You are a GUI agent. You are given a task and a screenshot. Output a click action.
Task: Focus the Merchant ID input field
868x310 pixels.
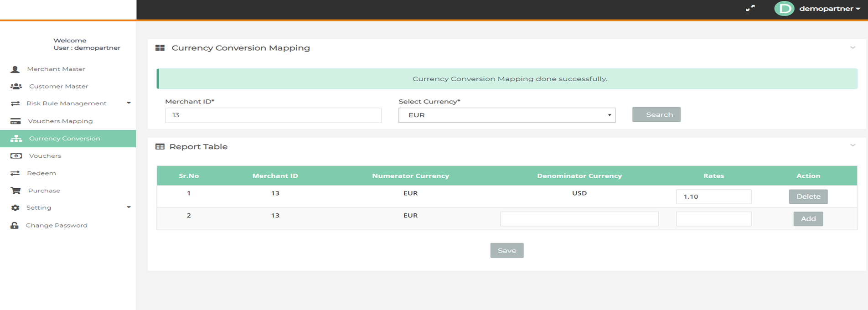273,115
